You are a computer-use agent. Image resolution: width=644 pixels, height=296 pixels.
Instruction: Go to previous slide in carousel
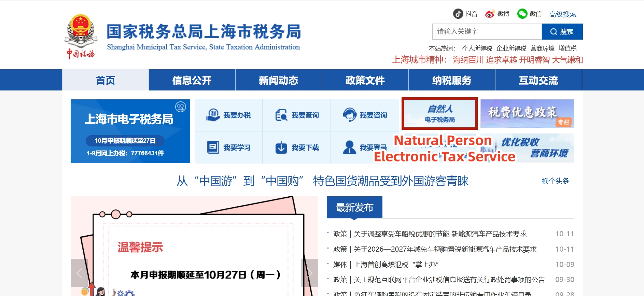79,273
